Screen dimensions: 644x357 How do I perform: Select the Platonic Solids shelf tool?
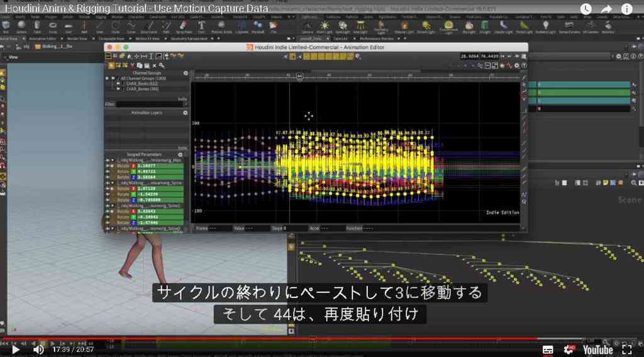(x=222, y=26)
